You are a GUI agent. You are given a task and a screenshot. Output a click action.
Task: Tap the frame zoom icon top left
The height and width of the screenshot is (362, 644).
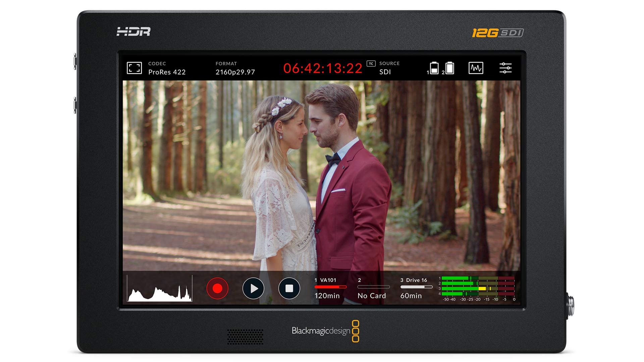pyautogui.click(x=135, y=68)
